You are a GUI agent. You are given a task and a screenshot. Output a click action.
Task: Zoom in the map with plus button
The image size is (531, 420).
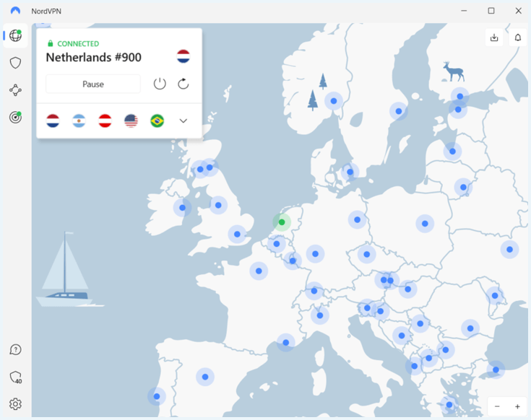517,406
